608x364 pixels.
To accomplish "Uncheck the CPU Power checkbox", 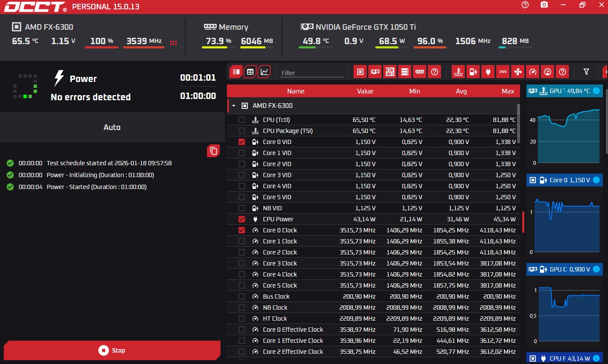I will [x=242, y=219].
